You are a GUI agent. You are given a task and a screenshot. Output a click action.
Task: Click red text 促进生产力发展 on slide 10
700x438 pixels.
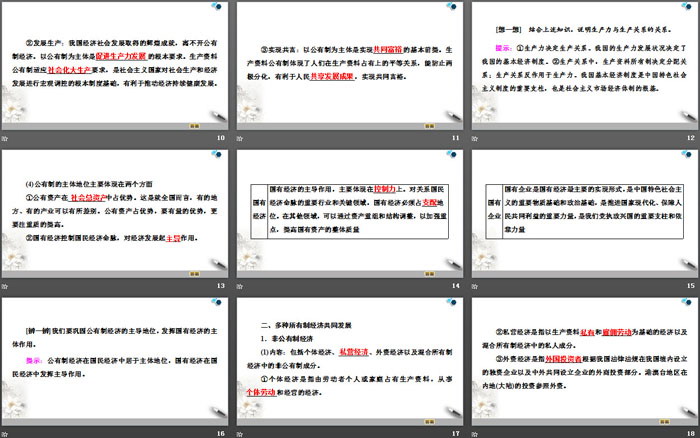[121, 56]
